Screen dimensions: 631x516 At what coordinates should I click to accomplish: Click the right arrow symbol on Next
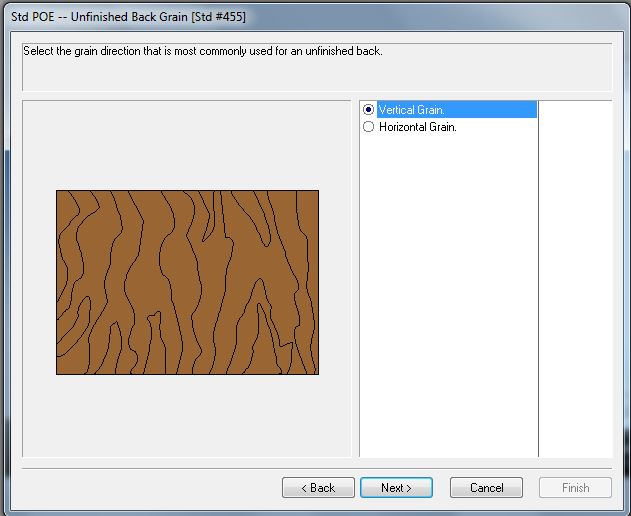(x=408, y=488)
